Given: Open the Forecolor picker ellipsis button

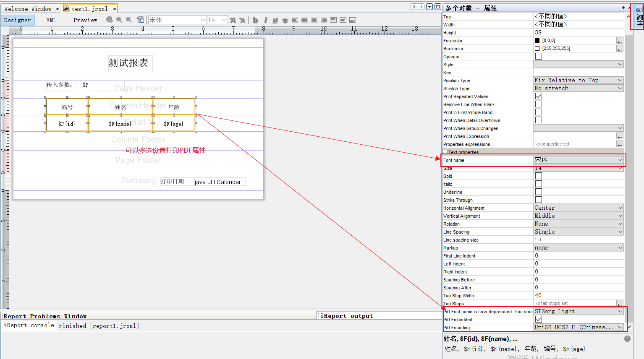Looking at the screenshot, I should pos(620,41).
